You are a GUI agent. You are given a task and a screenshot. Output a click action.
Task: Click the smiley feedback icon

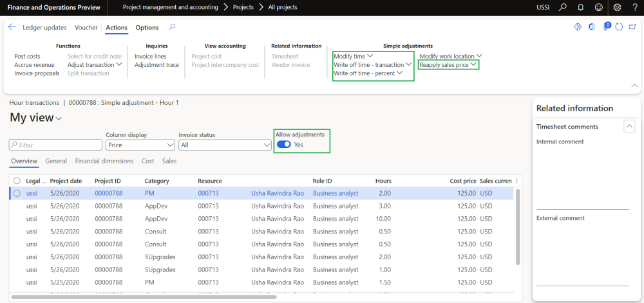(x=599, y=8)
